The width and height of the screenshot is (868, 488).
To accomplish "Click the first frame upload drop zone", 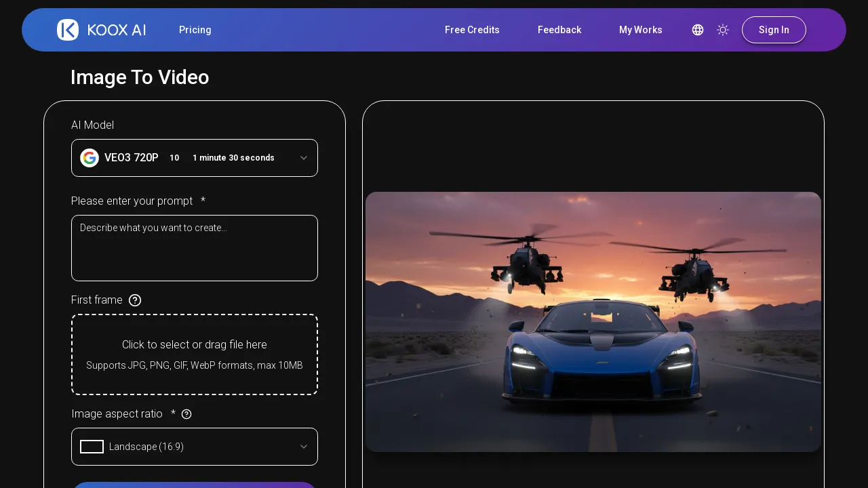I will click(x=195, y=354).
